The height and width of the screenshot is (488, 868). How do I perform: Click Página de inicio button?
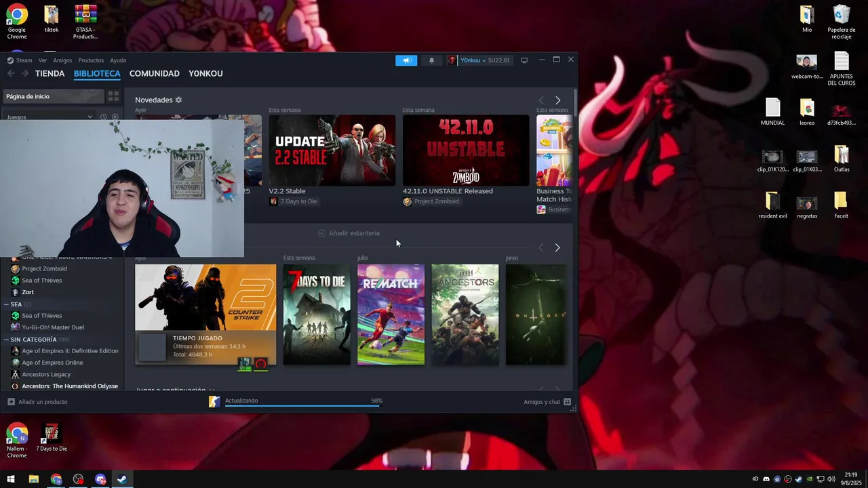[x=53, y=96]
